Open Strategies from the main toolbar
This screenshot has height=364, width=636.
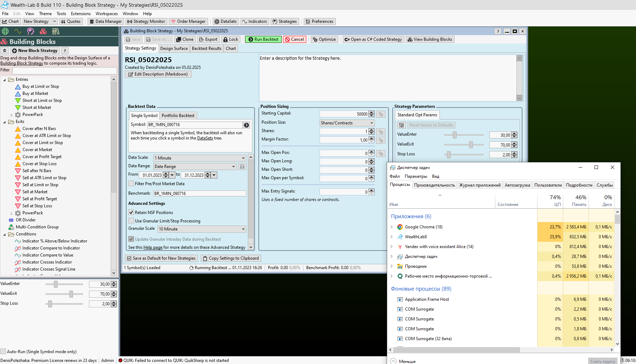(285, 21)
